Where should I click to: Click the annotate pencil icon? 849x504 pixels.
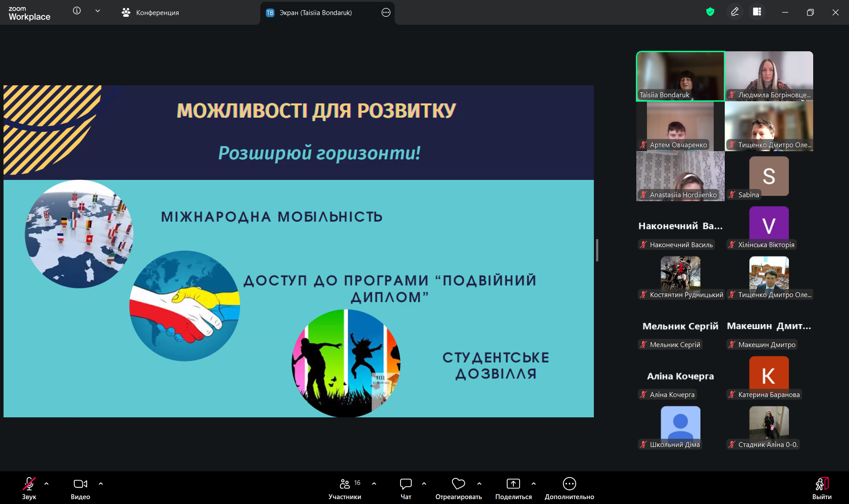734,12
